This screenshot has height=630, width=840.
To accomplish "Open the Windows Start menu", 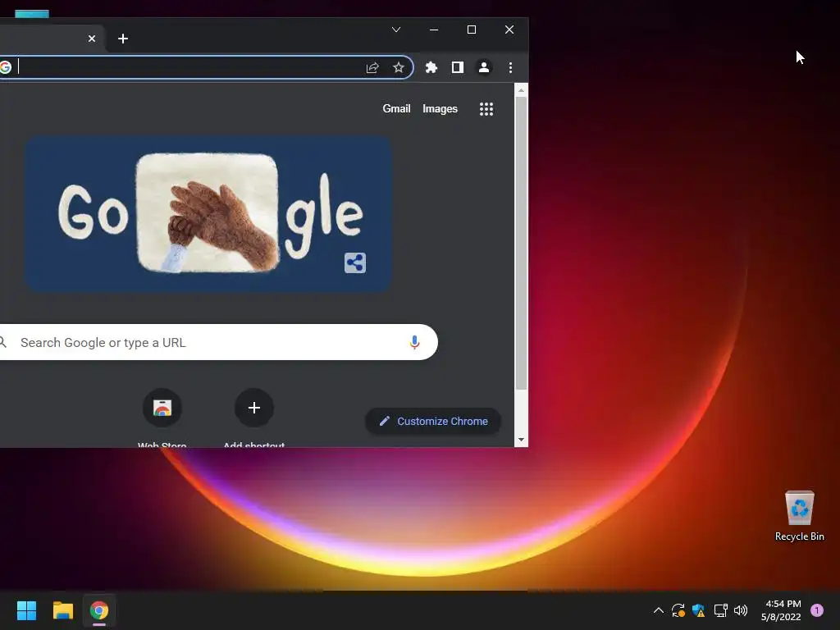I will [x=26, y=610].
